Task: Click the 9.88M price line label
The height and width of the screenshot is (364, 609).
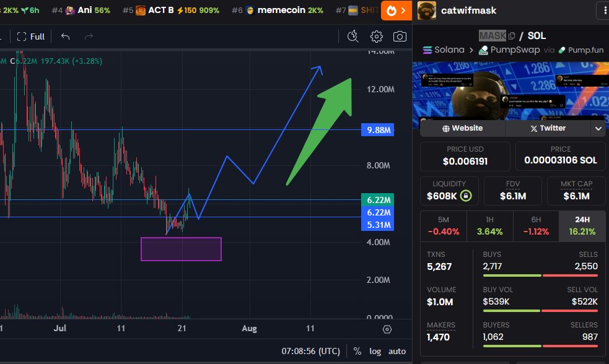Action: click(378, 129)
